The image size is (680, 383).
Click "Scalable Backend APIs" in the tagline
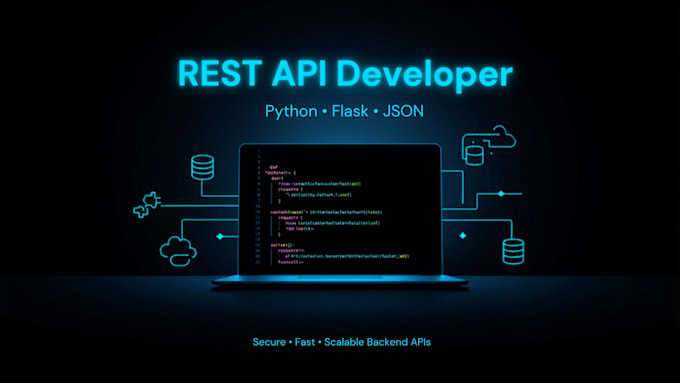point(377,342)
